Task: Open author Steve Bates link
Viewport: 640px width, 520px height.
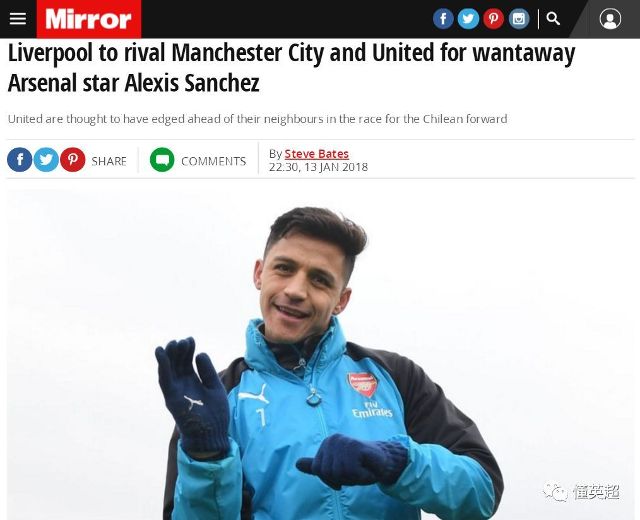Action: coord(316,154)
